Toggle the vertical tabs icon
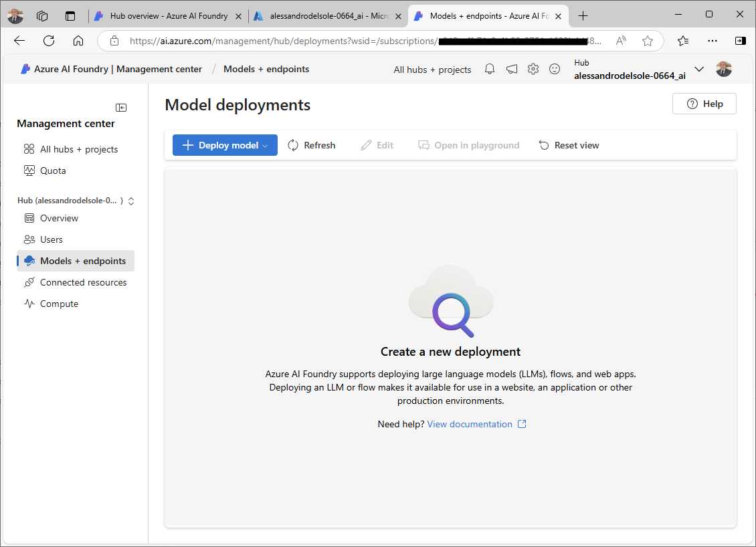Viewport: 756px width, 547px height. [x=70, y=16]
